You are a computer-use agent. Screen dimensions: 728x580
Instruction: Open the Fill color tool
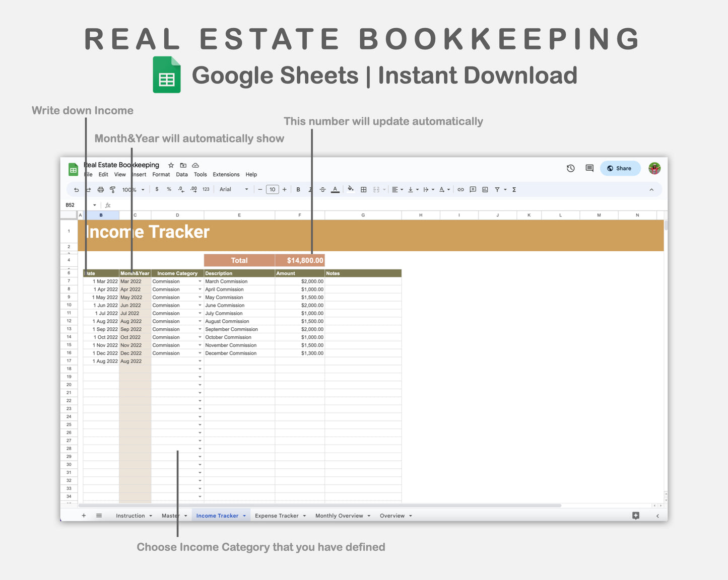(350, 189)
